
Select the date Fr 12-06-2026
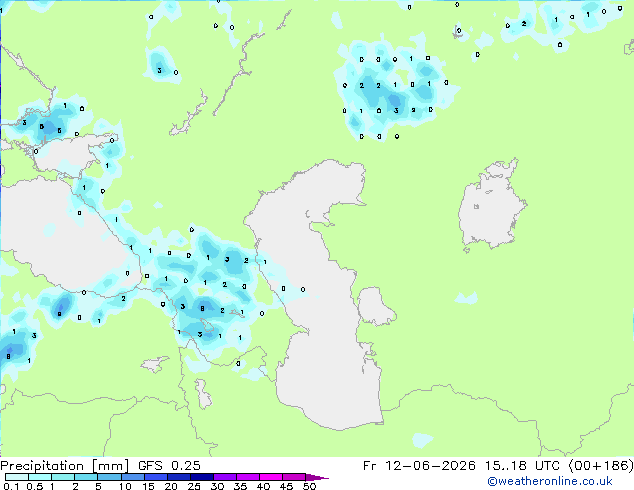coord(419,466)
